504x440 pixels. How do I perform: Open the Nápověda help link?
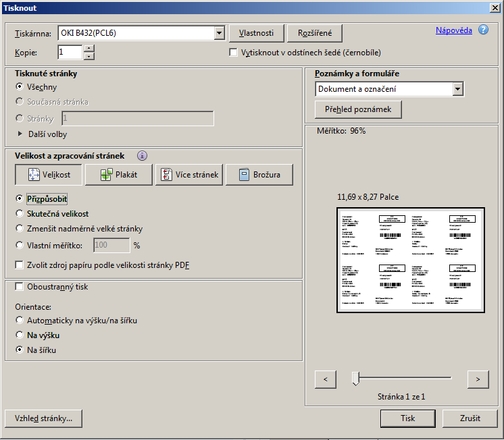[x=453, y=30]
